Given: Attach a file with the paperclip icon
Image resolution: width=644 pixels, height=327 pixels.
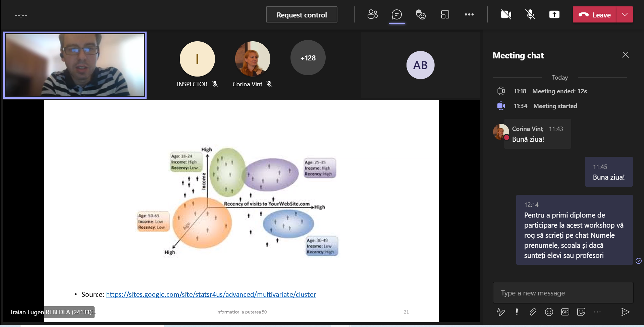Looking at the screenshot, I should [533, 312].
